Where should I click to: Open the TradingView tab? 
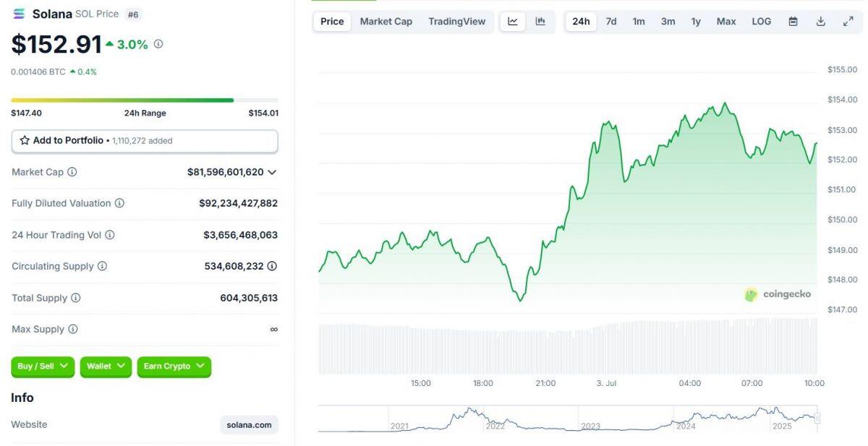pyautogui.click(x=456, y=21)
